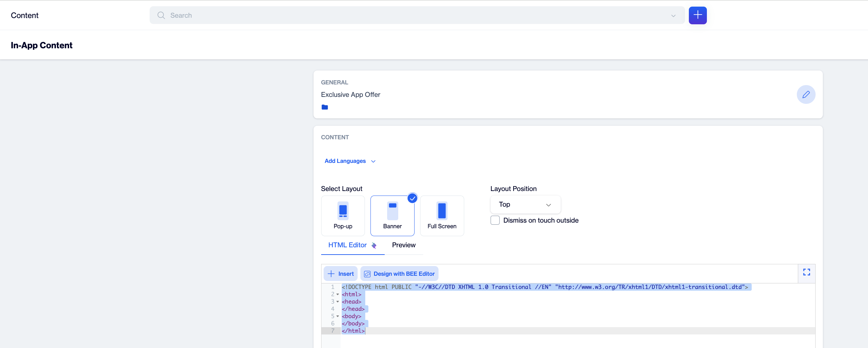Click Design with BEE Editor button
This screenshot has height=348, width=868.
point(399,274)
